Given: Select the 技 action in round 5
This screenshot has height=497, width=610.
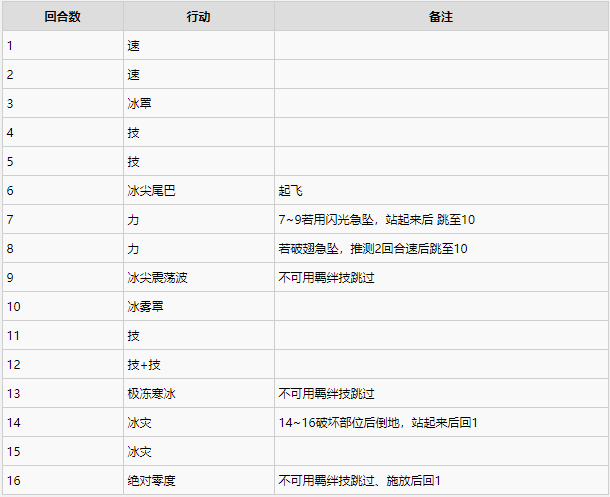Looking at the screenshot, I should (133, 162).
